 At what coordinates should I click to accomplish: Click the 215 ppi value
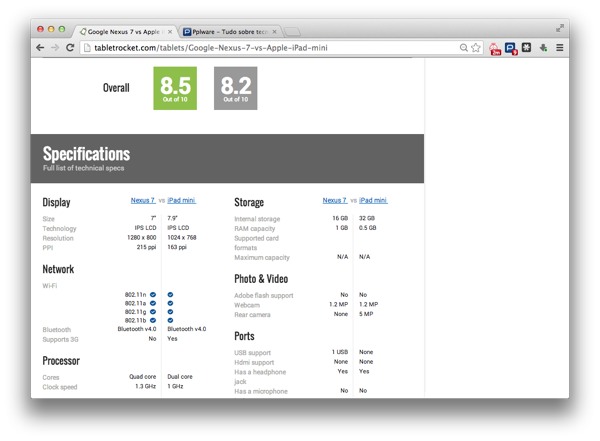point(147,247)
